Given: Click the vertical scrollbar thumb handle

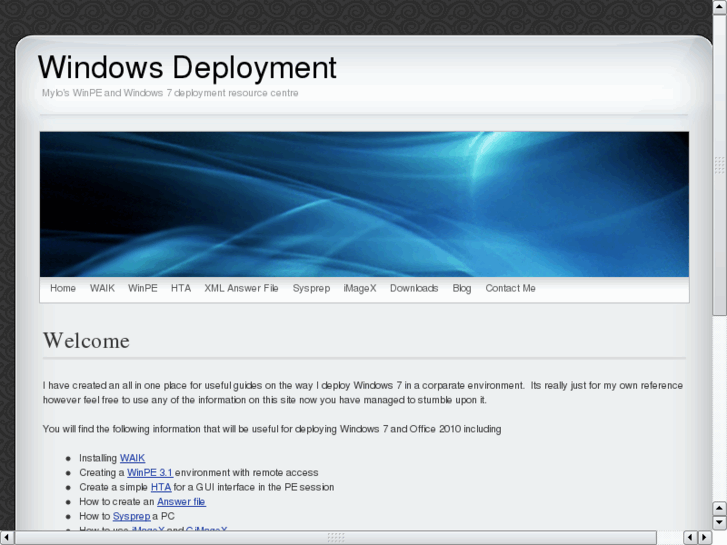Looking at the screenshot, I should [x=720, y=164].
